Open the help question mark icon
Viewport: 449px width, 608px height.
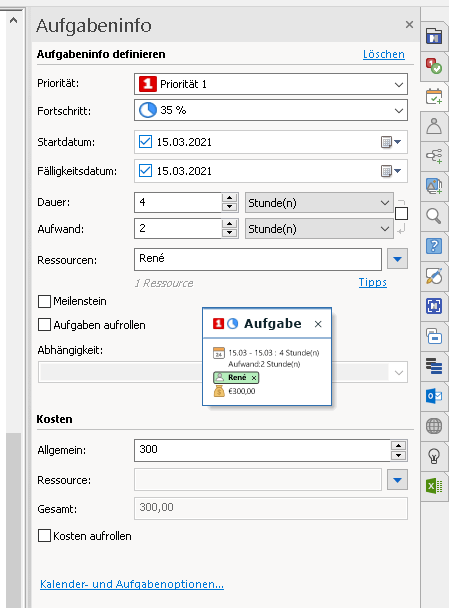click(x=434, y=246)
